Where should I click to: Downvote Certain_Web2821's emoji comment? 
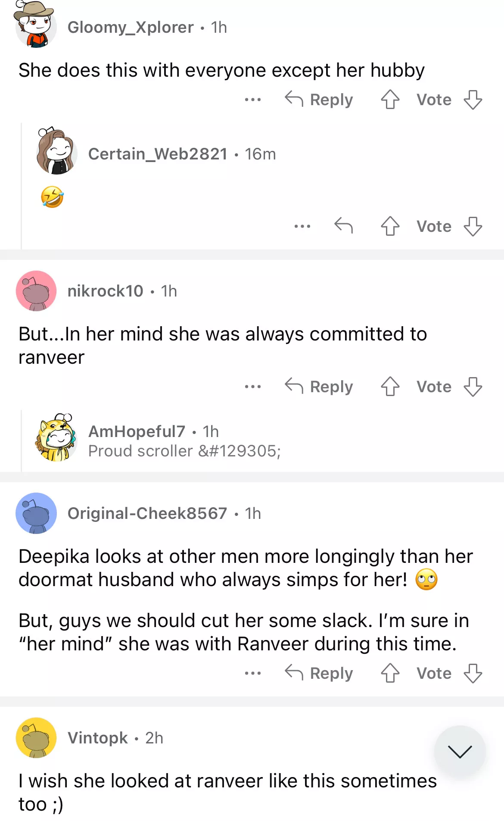[473, 226]
